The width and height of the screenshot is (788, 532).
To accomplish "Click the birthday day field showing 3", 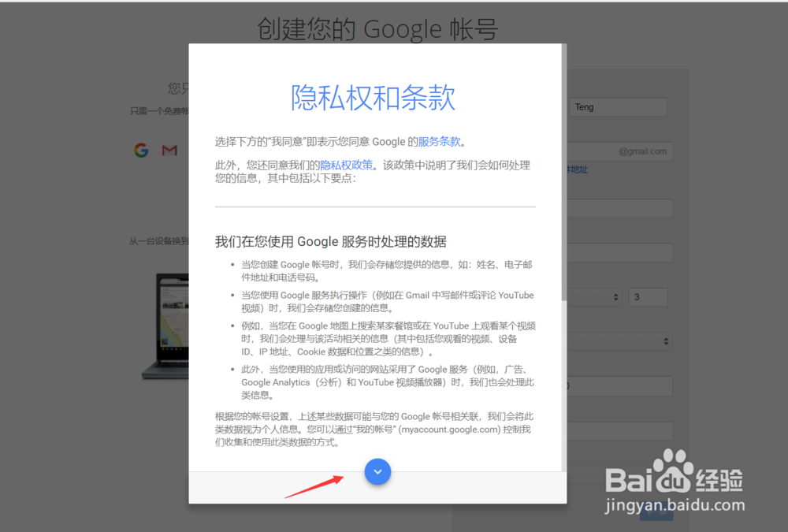I will (x=649, y=297).
